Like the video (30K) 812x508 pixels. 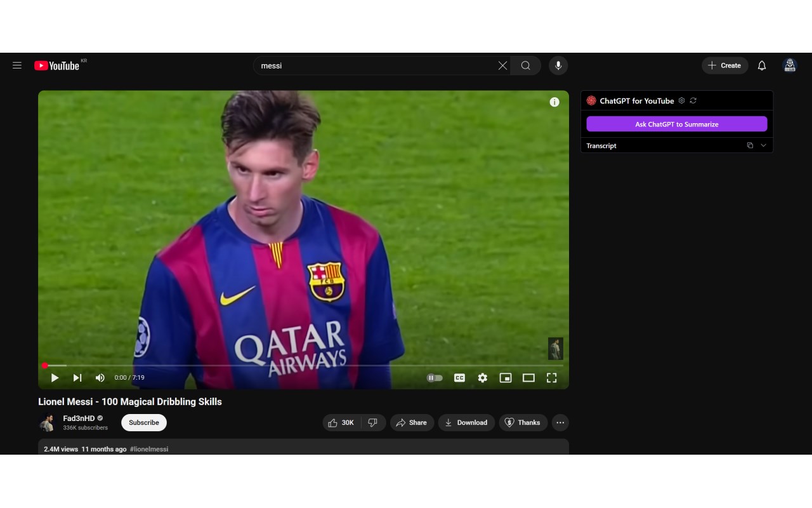pyautogui.click(x=341, y=423)
